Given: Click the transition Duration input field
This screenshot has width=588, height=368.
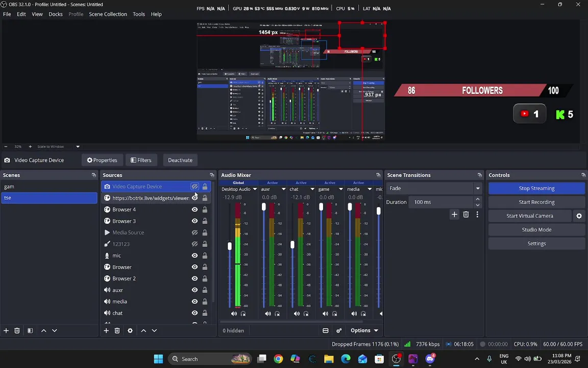Looking at the screenshot, I should pos(442,202).
